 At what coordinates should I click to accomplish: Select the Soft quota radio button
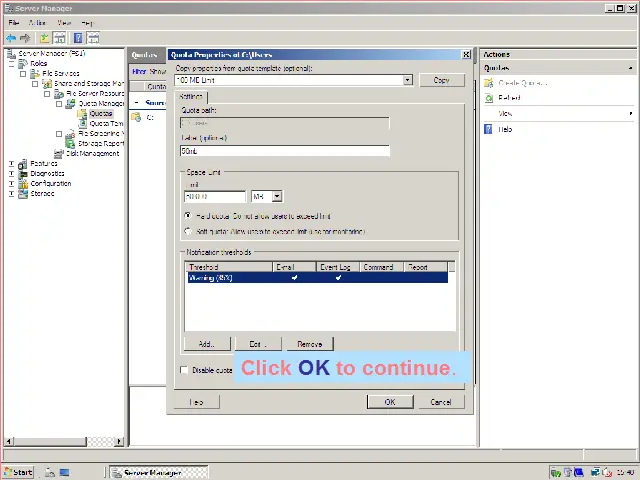pos(188,231)
